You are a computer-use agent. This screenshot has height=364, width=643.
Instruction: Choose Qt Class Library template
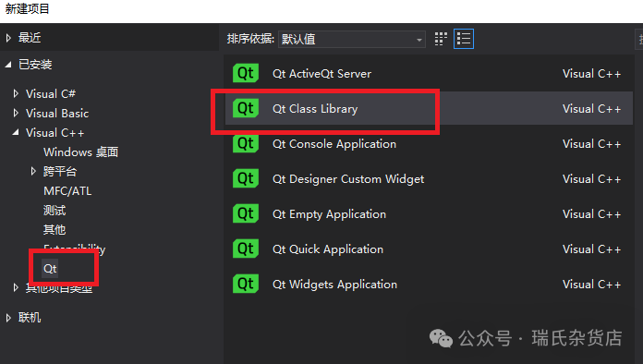click(x=429, y=108)
